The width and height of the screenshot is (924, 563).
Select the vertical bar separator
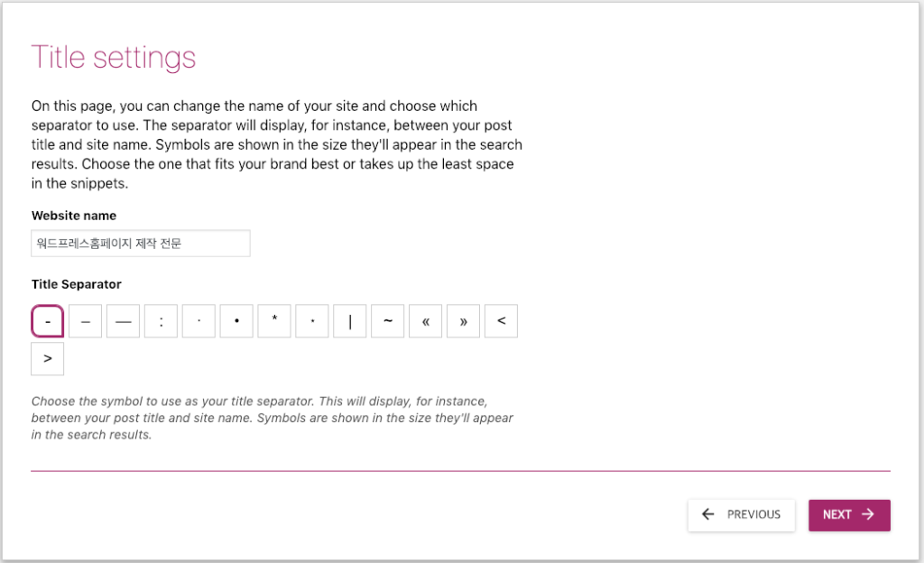(350, 321)
